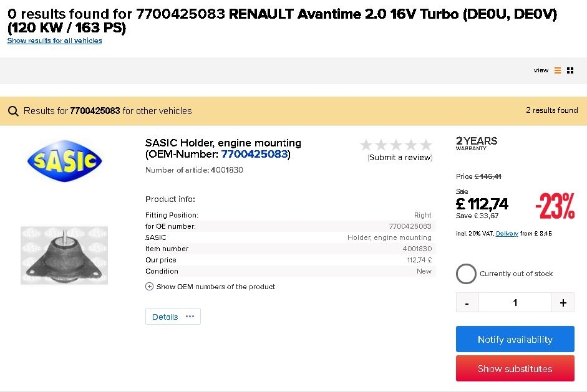
Task: Show results for all vehicles
Action: click(x=54, y=41)
